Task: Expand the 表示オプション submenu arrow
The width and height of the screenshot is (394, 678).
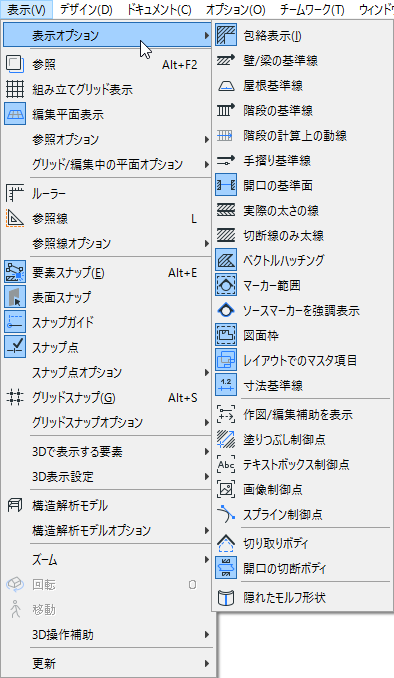Action: coord(207,35)
